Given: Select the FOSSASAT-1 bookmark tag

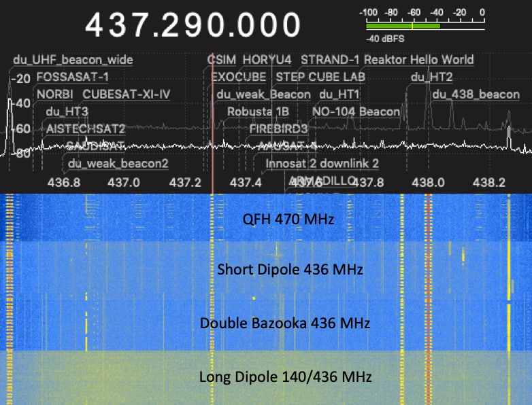Looking at the screenshot, I should tap(72, 77).
